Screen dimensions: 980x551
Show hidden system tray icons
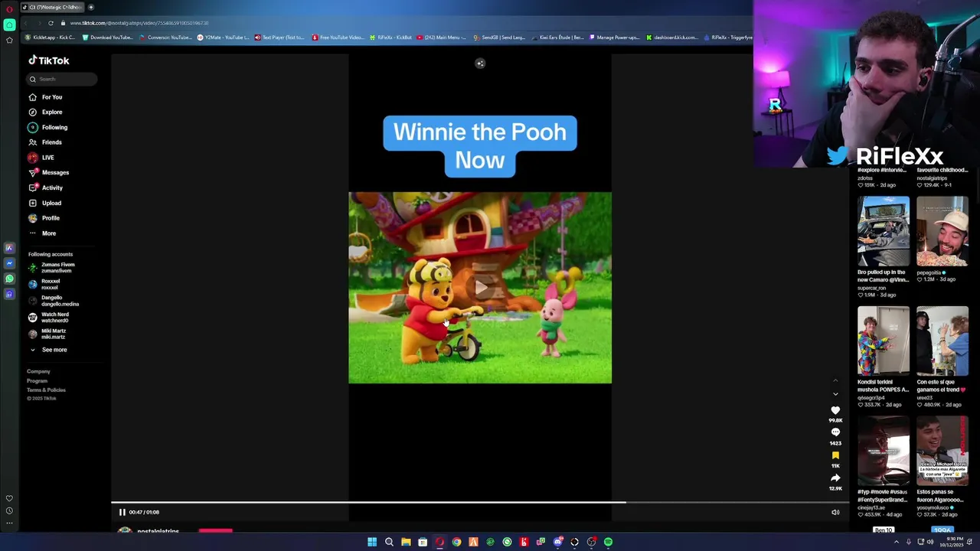[897, 542]
